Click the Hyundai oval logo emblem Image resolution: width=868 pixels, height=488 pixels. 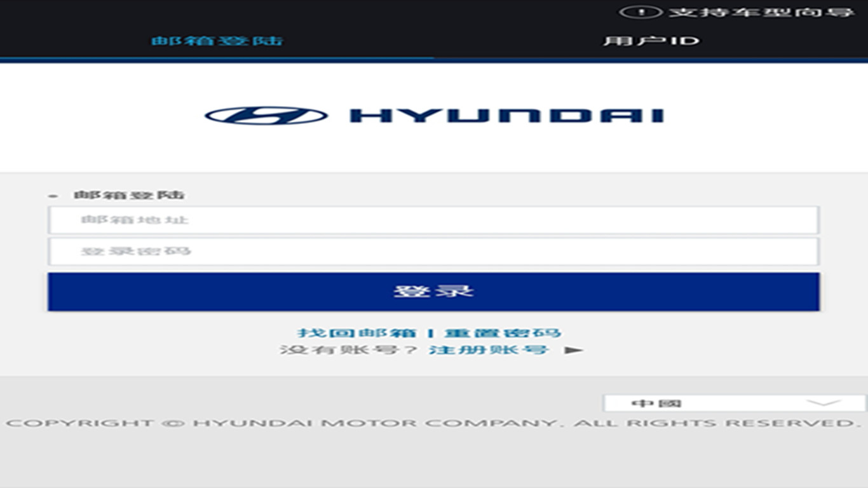(266, 116)
